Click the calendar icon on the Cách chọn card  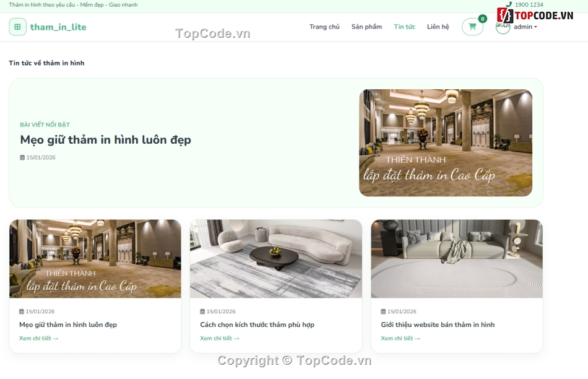pyautogui.click(x=202, y=311)
